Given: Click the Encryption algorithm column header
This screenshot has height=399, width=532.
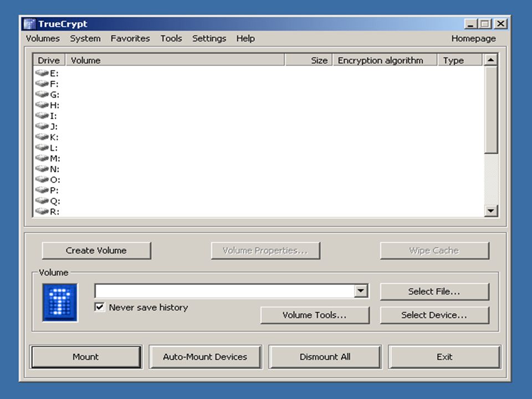Looking at the screenshot, I should [385, 60].
